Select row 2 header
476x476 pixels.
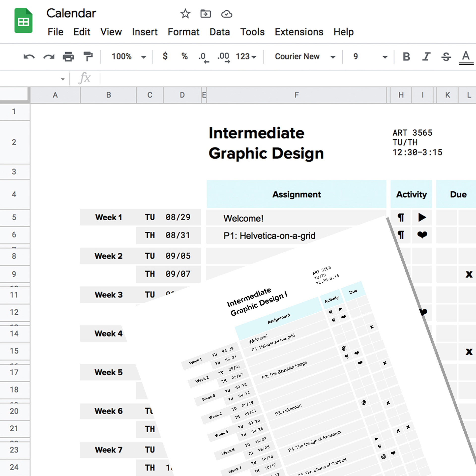point(14,142)
